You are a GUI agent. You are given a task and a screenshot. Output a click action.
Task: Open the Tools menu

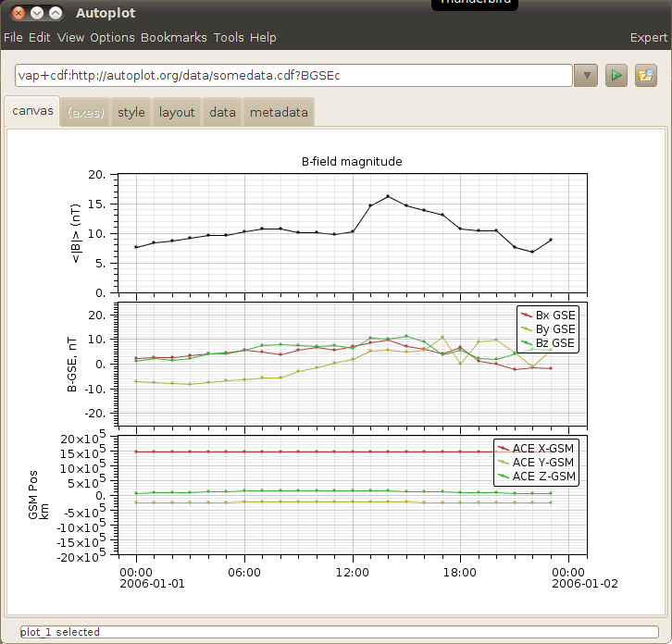[229, 37]
